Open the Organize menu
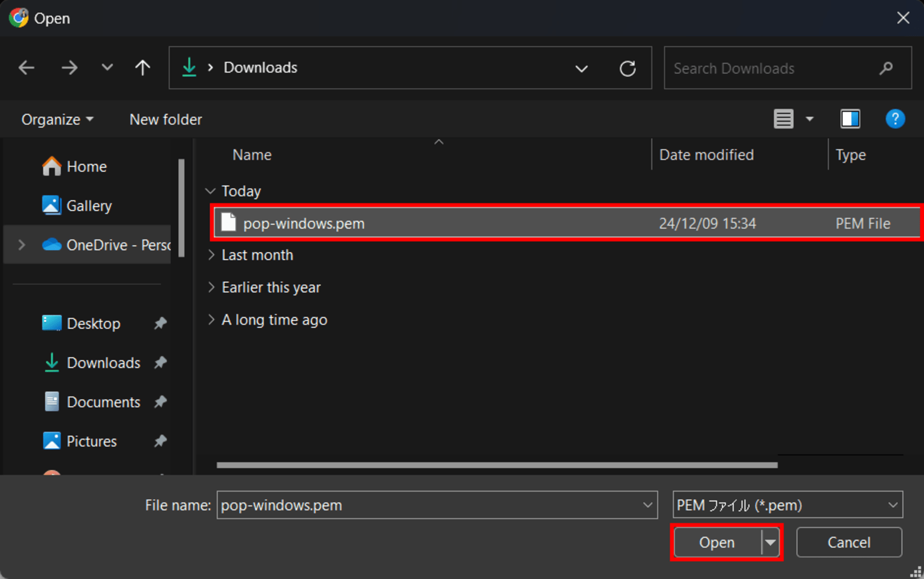Viewport: 924px width, 579px height. coord(57,119)
